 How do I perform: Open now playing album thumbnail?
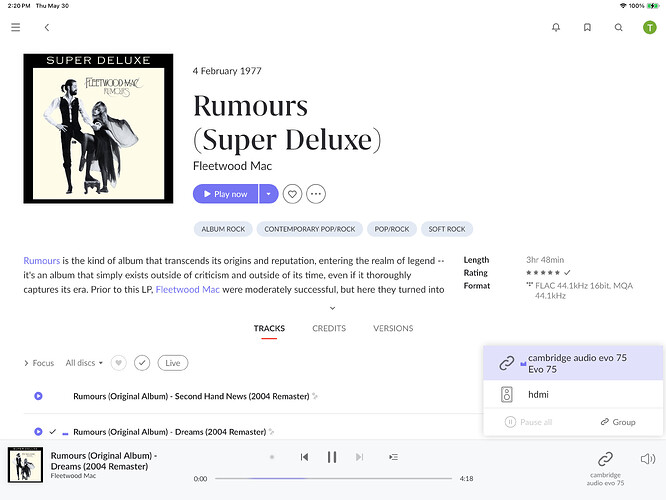tap(25, 465)
